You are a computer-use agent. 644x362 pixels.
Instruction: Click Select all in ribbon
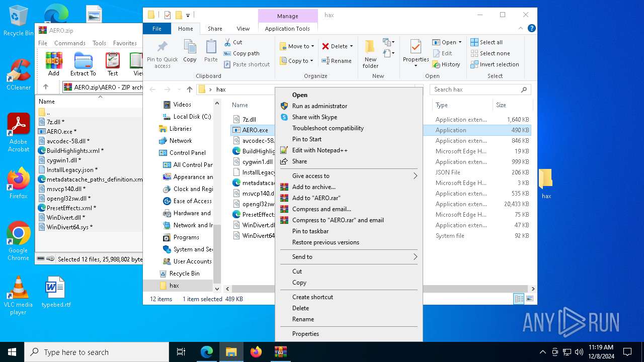coord(487,42)
